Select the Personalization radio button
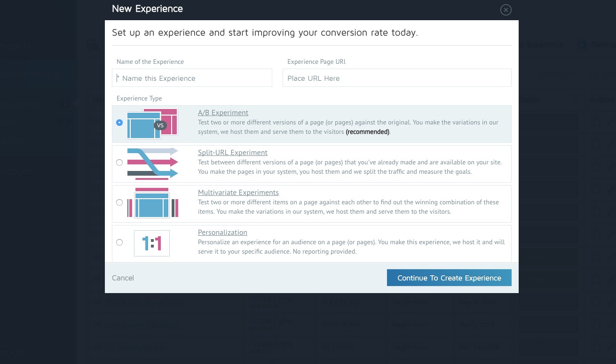The image size is (616, 364). click(119, 242)
